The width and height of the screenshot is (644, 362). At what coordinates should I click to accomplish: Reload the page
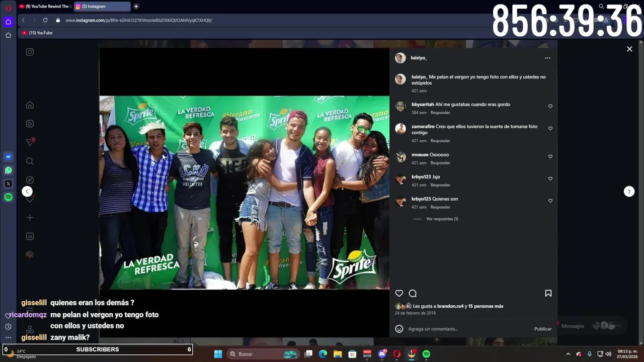[45, 20]
